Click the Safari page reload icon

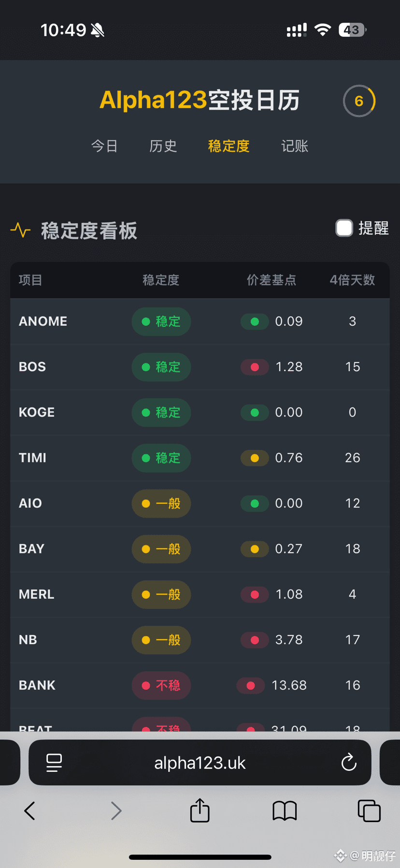pyautogui.click(x=349, y=763)
